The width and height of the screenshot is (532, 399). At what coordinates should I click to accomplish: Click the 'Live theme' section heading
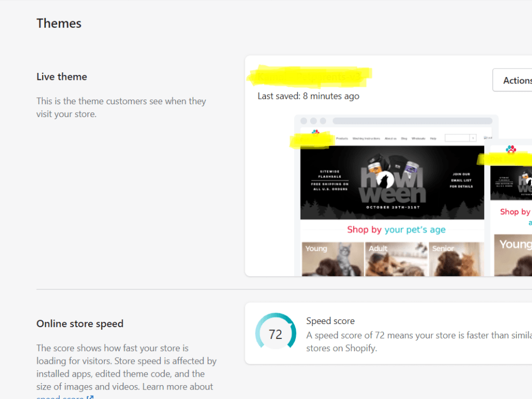click(x=62, y=77)
